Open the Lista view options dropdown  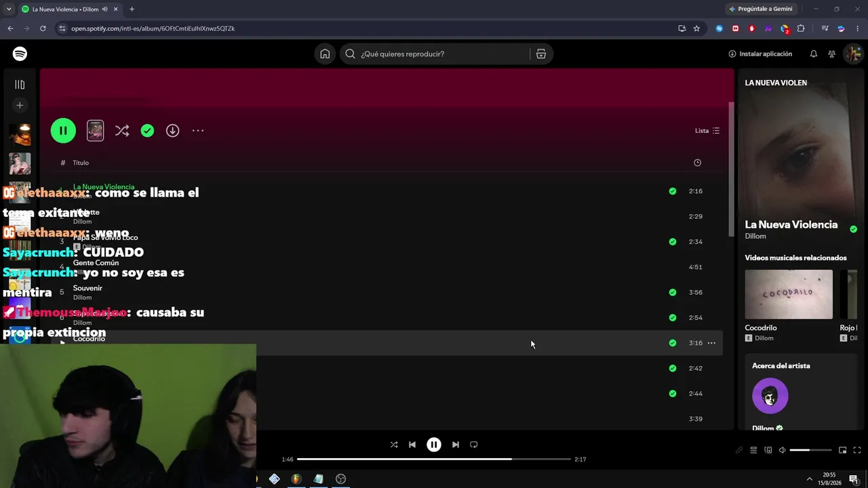[707, 131]
